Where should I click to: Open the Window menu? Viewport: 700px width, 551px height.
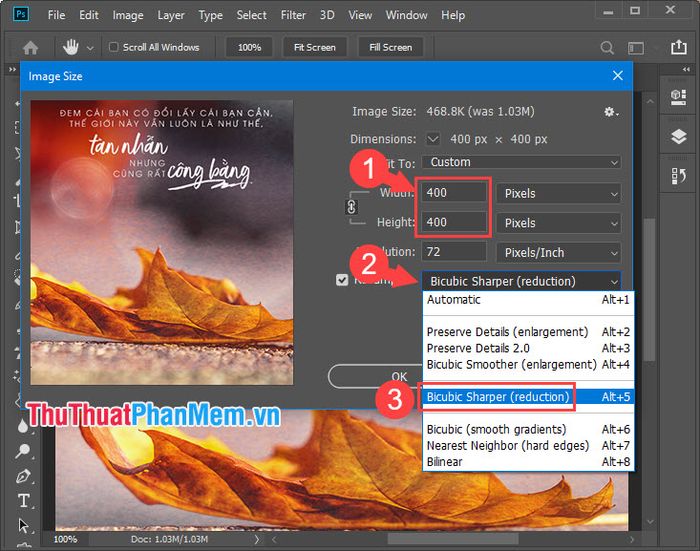(406, 15)
